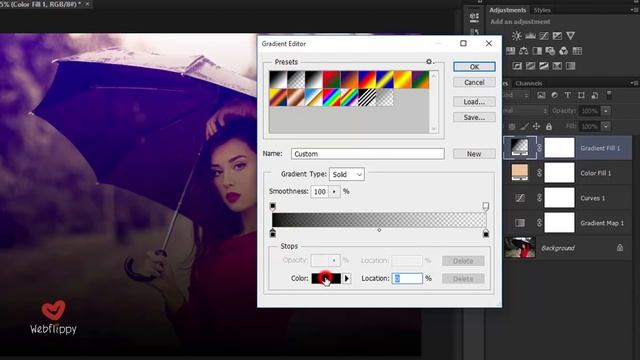Click Cancel in the Gradient Editor
The height and width of the screenshot is (360, 640).
coord(474,82)
